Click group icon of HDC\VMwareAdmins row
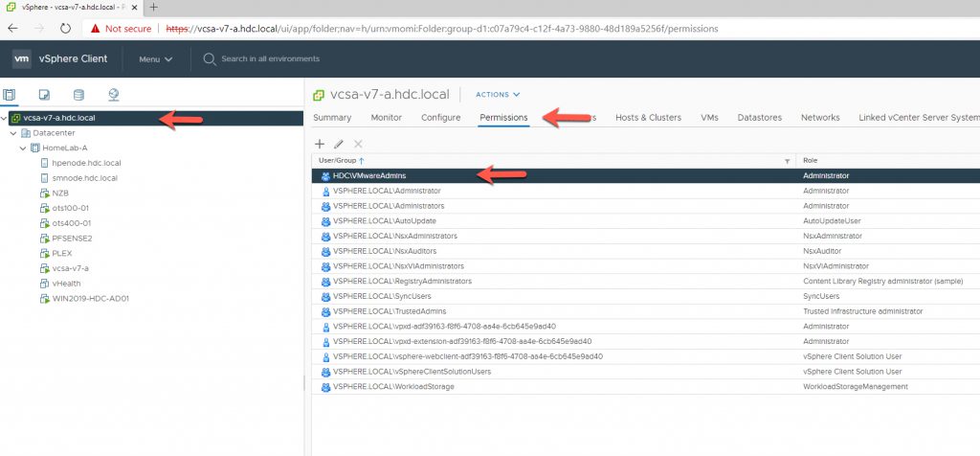 click(325, 176)
